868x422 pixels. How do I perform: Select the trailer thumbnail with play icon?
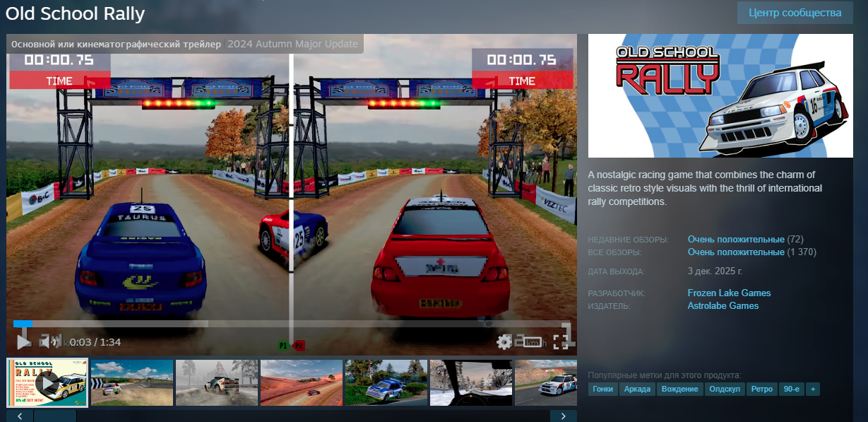(x=47, y=382)
